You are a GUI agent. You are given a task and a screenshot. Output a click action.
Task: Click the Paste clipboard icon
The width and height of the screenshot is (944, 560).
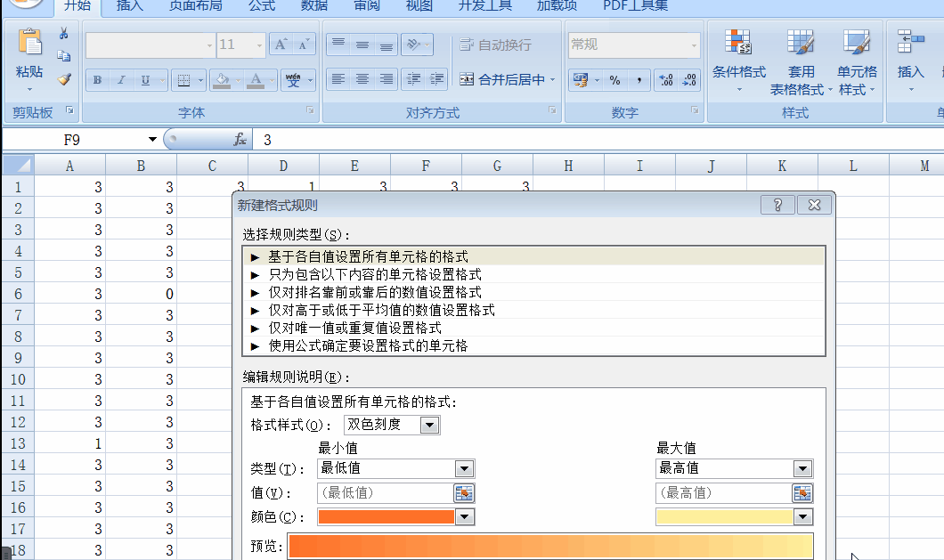pos(29,44)
